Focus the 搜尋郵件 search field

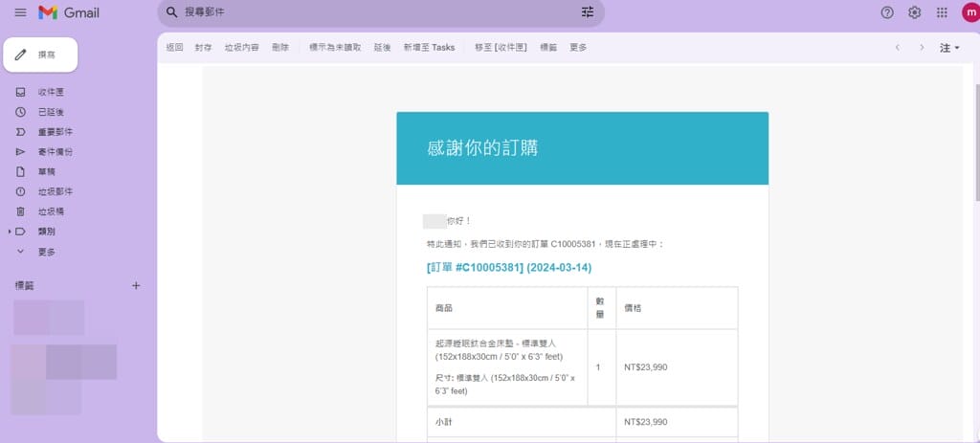pos(380,11)
